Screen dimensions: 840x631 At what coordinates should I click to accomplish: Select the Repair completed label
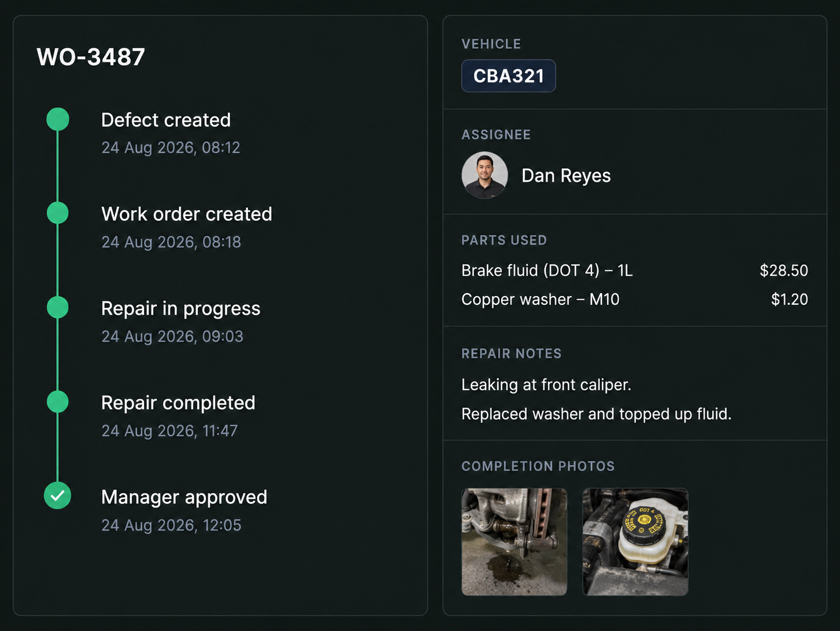(178, 403)
